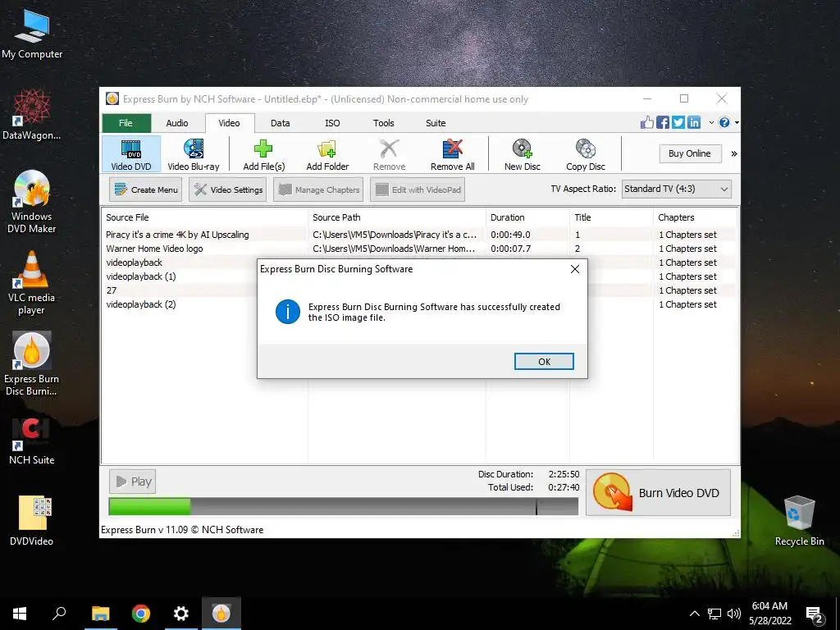Click the Express Burn taskbar button
Viewport: 840px width, 630px height.
point(221,614)
